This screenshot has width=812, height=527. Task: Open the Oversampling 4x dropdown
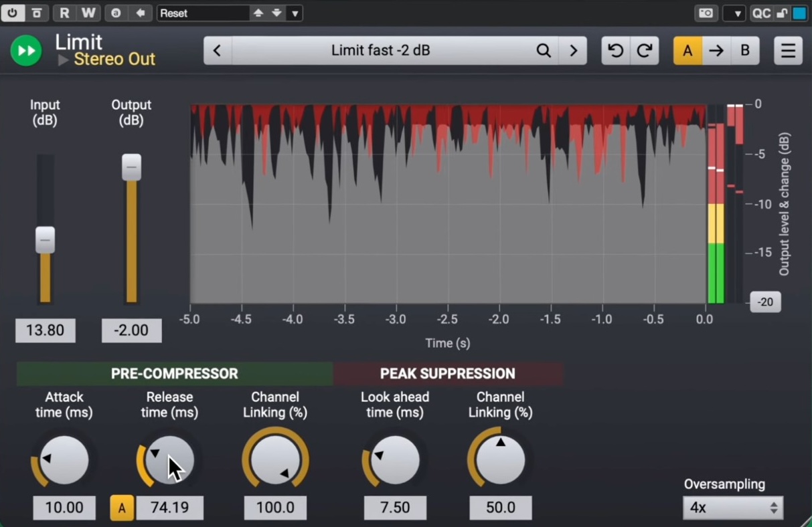(x=732, y=508)
